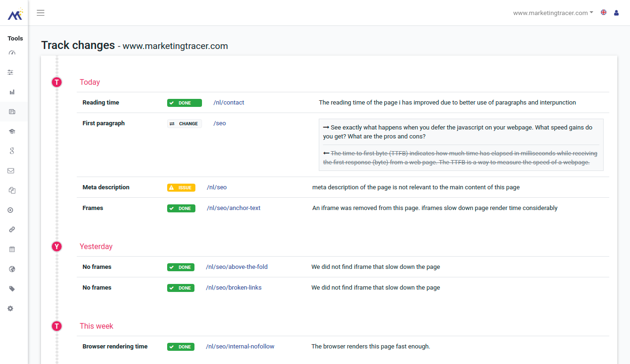Viewport: 630px width, 364px height.
Task: Open the /nl/seo/anchor-text link
Action: [x=234, y=208]
